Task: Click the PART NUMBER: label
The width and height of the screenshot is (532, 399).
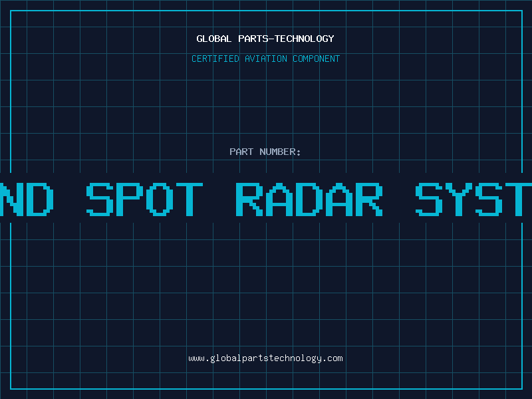Action: pyautogui.click(x=265, y=152)
